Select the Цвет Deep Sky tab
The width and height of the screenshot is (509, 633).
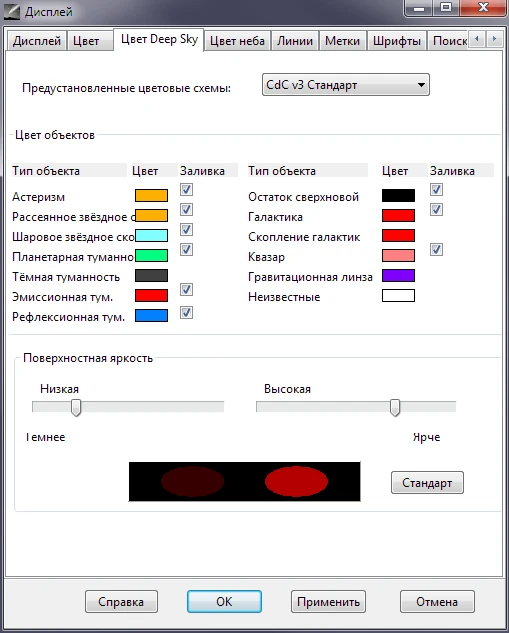tap(159, 40)
